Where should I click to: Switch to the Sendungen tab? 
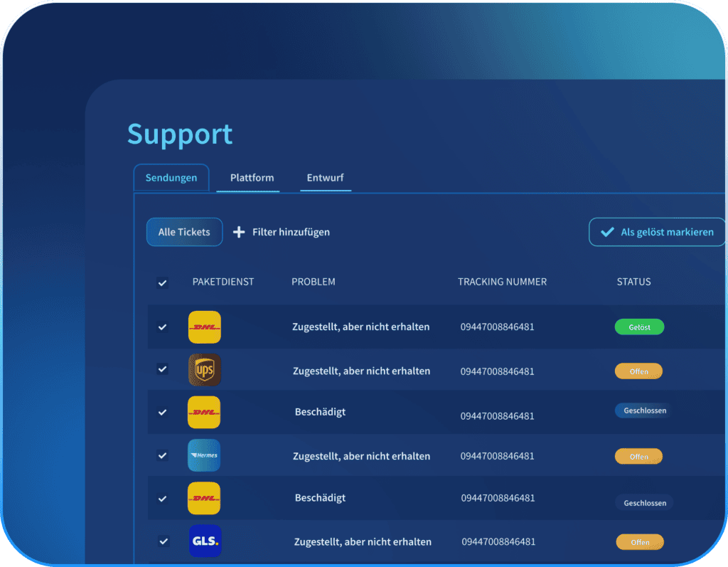[x=171, y=178]
